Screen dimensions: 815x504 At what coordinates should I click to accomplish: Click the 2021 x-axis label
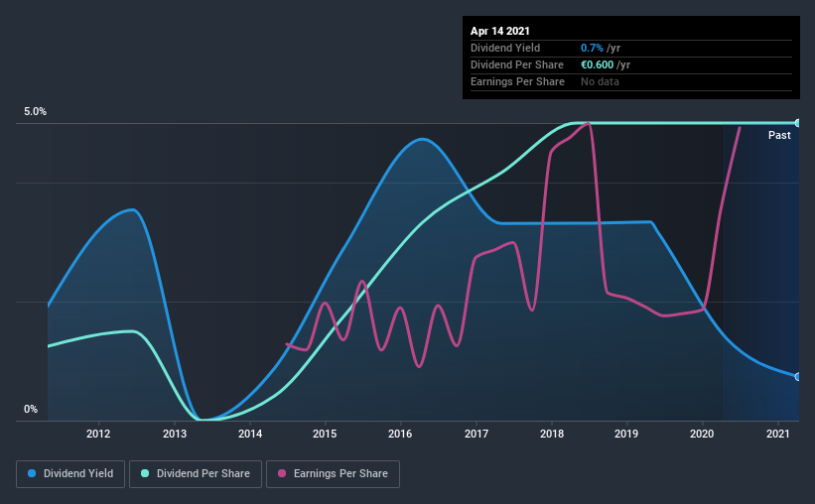click(x=778, y=434)
